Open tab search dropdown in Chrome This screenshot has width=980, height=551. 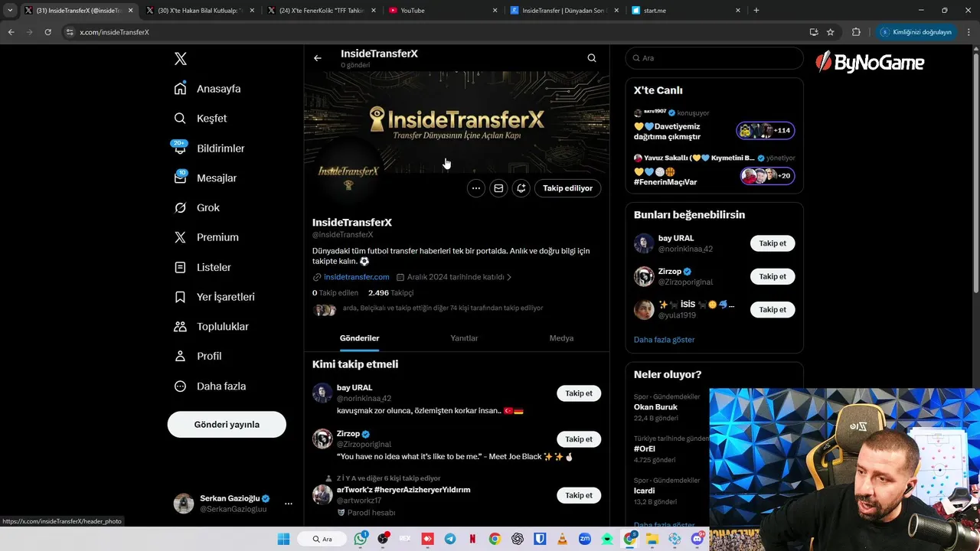(10, 10)
